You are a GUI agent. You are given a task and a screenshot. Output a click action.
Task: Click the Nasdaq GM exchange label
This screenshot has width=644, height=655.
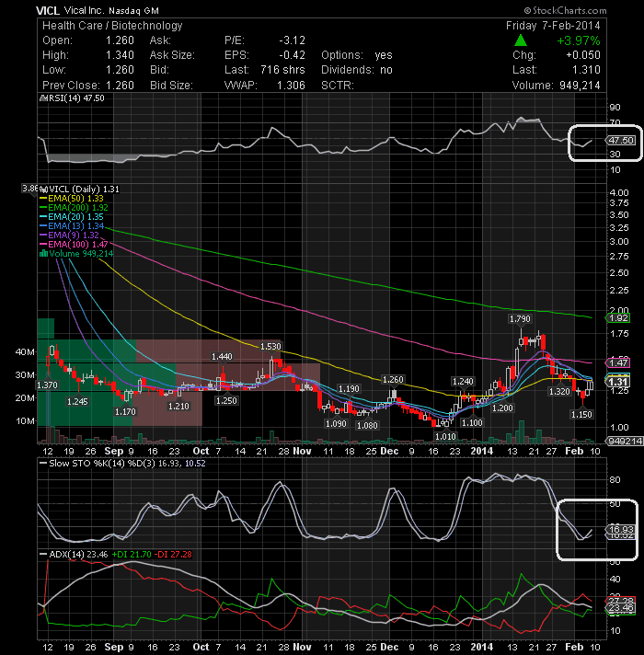click(x=133, y=11)
